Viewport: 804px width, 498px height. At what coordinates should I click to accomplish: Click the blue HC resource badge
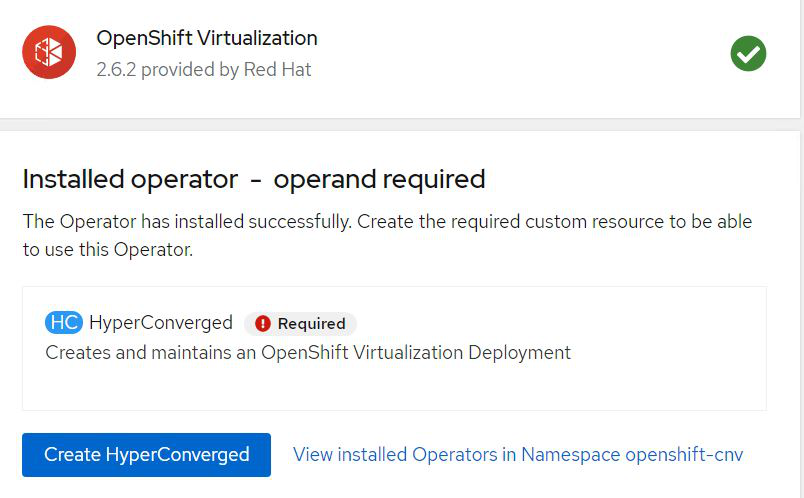click(63, 323)
